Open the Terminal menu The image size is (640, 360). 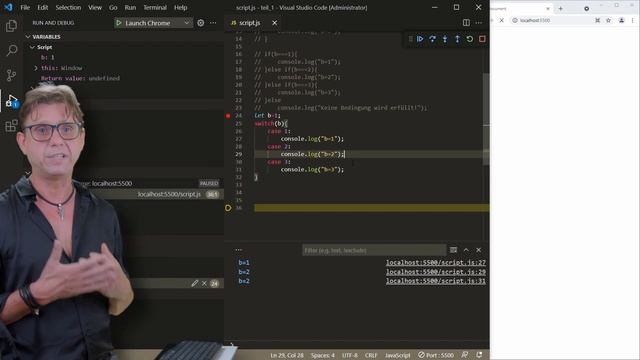[155, 7]
